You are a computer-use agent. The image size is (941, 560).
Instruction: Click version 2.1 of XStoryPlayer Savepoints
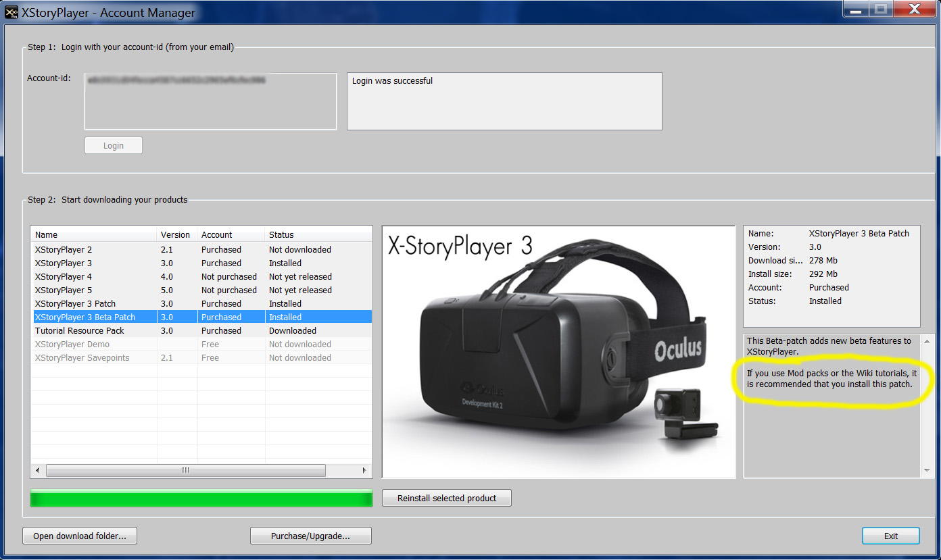[x=167, y=357]
